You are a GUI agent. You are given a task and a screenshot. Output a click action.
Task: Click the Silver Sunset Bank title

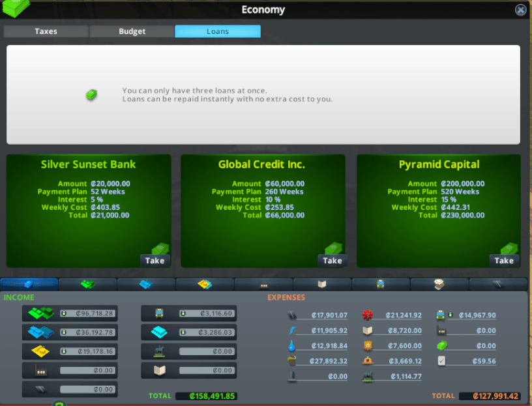[x=88, y=164]
